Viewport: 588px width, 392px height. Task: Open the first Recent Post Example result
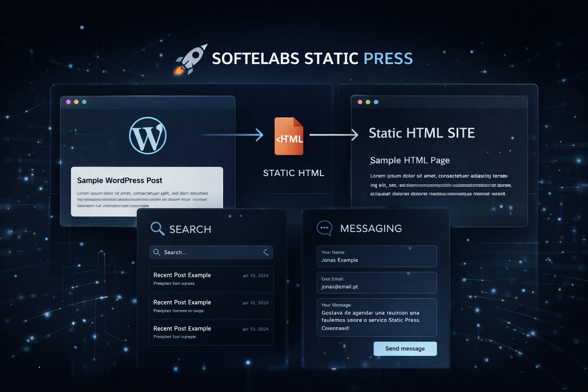pos(211,279)
